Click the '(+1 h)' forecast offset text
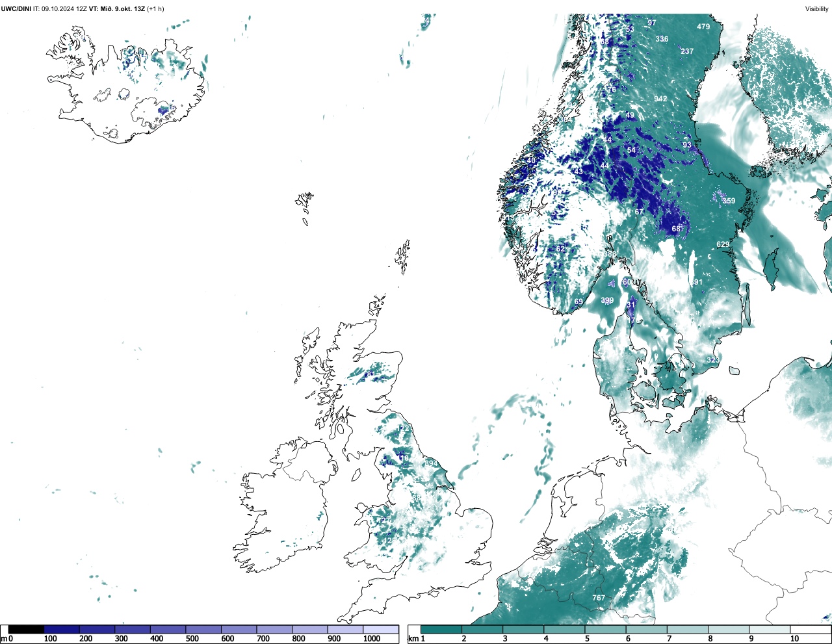 pyautogui.click(x=156, y=9)
